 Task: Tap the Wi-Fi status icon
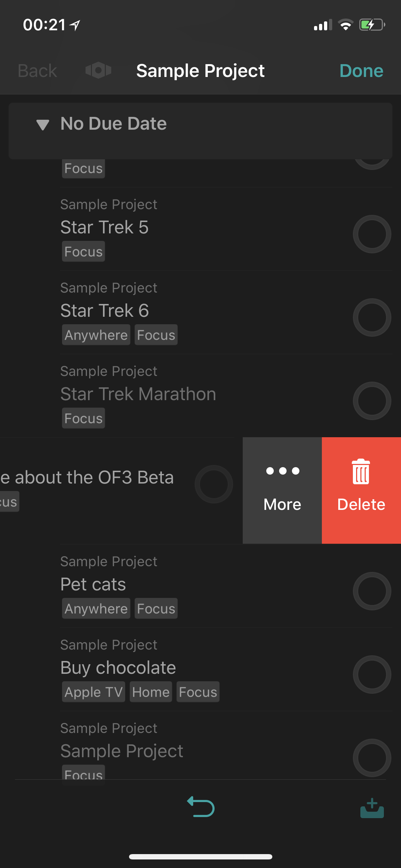click(x=345, y=25)
